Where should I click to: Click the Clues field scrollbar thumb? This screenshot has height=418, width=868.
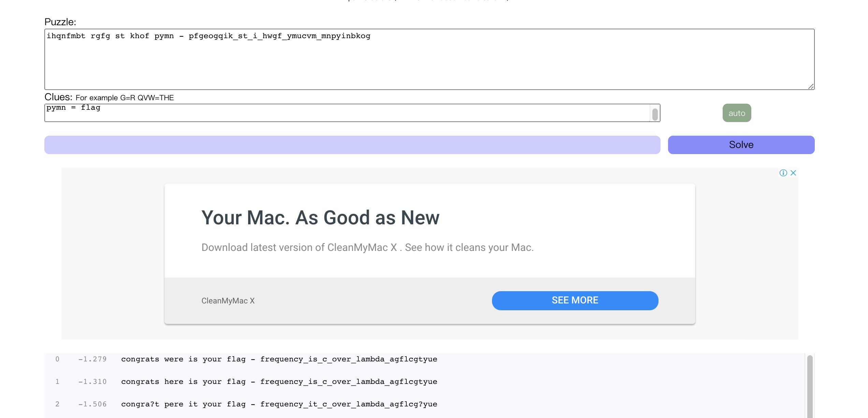pyautogui.click(x=655, y=114)
